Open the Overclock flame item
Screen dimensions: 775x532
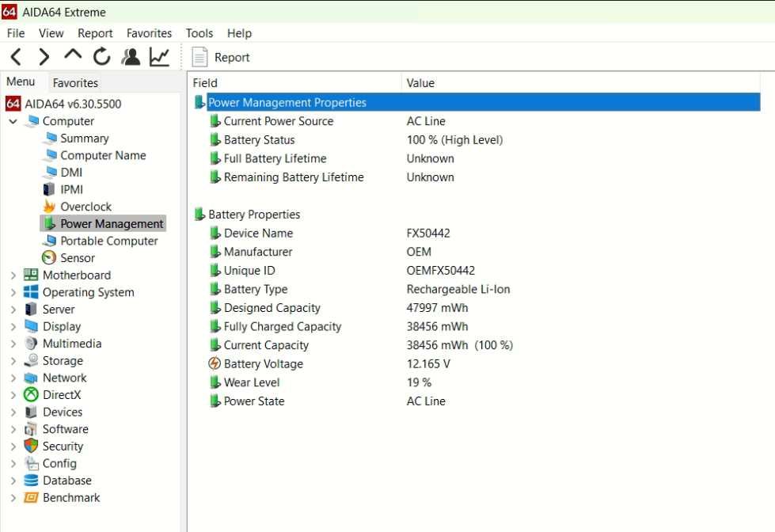click(85, 207)
